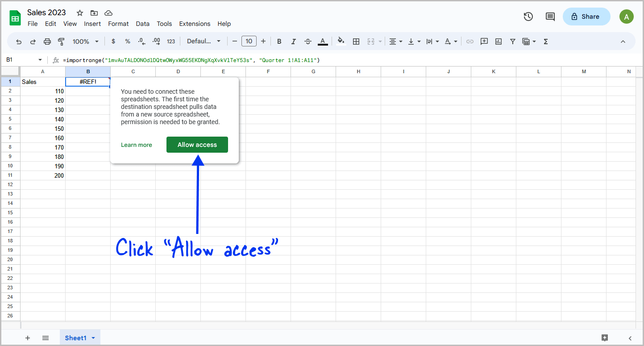The height and width of the screenshot is (346, 644).
Task: Open the Format menu
Action: pos(118,24)
